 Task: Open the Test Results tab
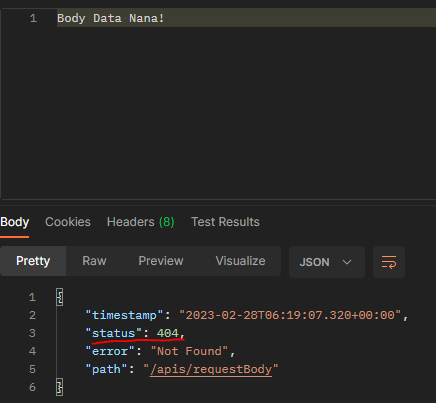tap(225, 222)
